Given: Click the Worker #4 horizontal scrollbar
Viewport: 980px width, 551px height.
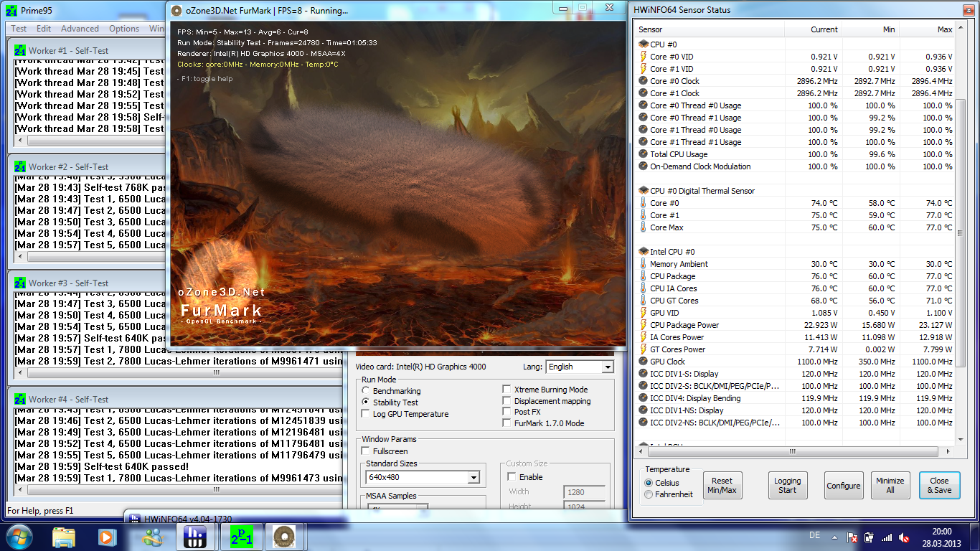Looking at the screenshot, I should pyautogui.click(x=178, y=489).
